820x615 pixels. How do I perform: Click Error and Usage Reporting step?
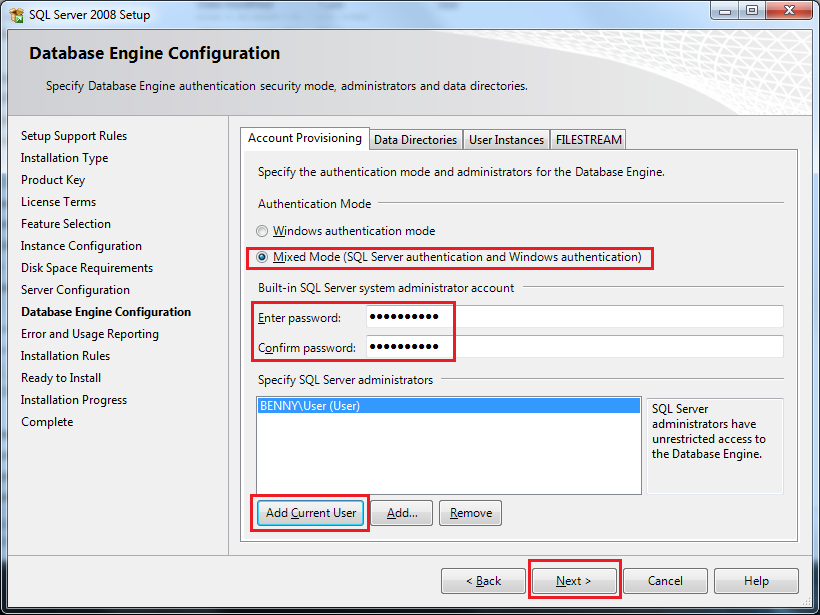(x=89, y=334)
